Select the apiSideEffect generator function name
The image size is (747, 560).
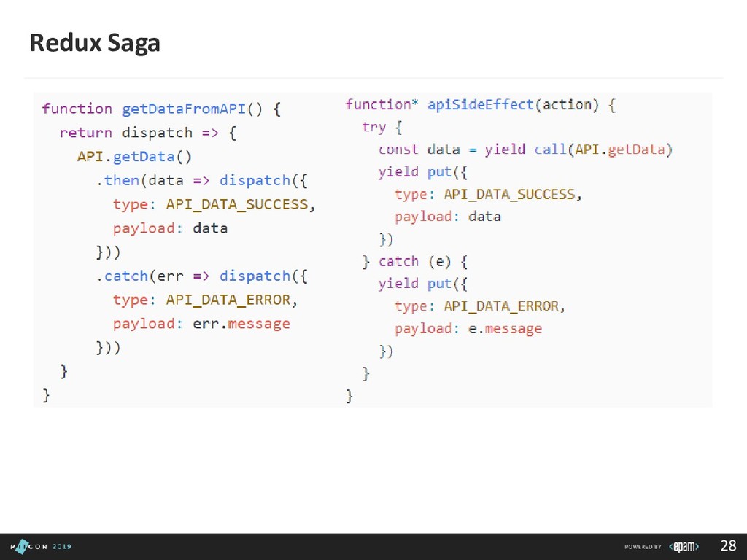479,104
